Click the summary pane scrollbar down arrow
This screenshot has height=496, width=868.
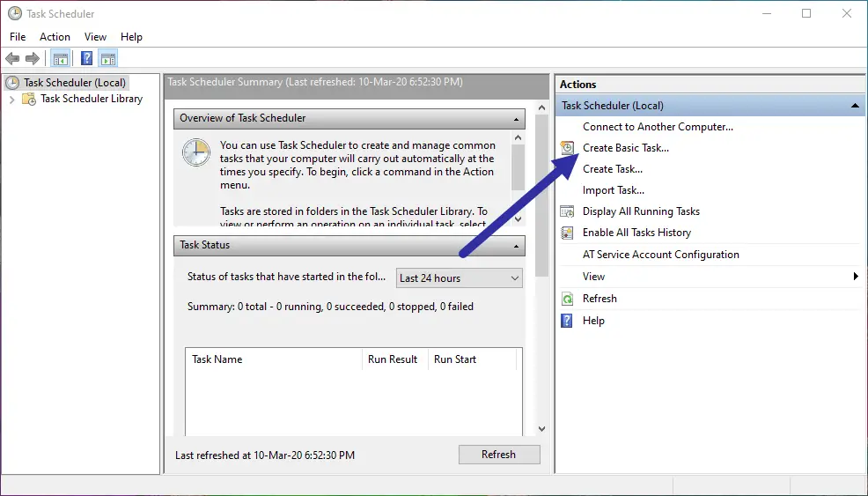tap(541, 428)
